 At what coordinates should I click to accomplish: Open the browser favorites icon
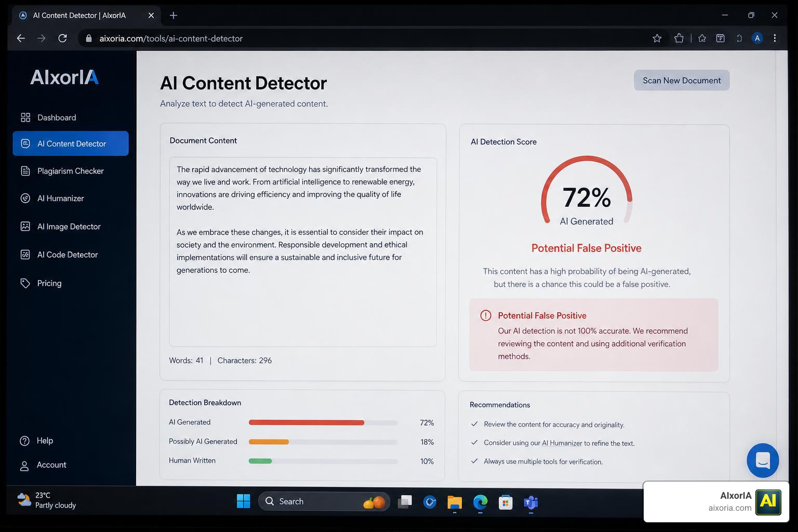702,38
